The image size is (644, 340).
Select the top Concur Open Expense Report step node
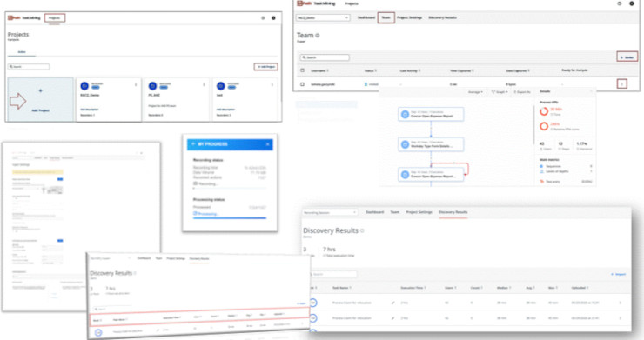[x=431, y=114]
